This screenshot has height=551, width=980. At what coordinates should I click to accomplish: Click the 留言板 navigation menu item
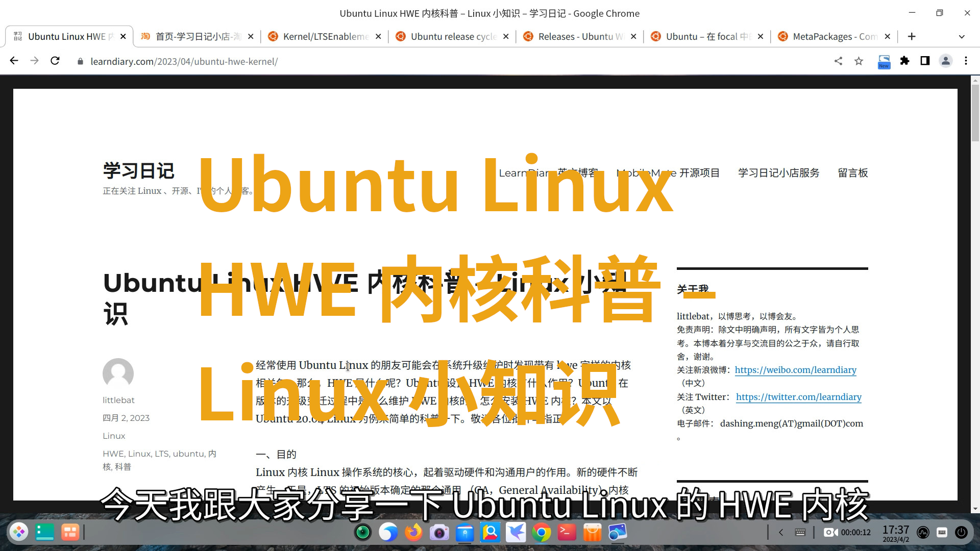tap(852, 173)
